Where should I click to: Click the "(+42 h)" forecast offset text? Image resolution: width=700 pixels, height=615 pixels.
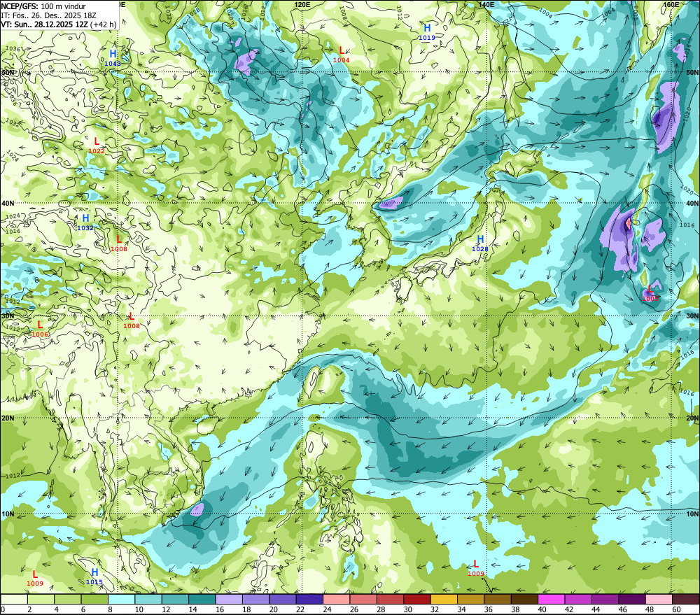pyautogui.click(x=104, y=24)
